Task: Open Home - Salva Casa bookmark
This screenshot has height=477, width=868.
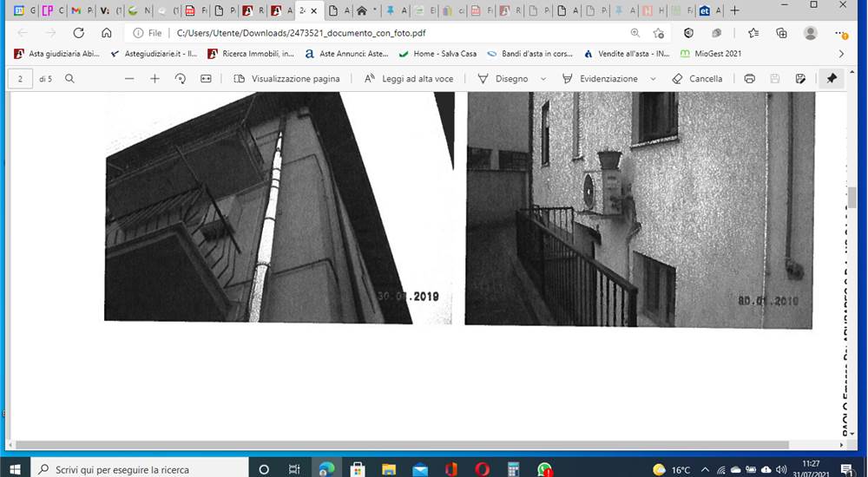Action: click(x=437, y=54)
